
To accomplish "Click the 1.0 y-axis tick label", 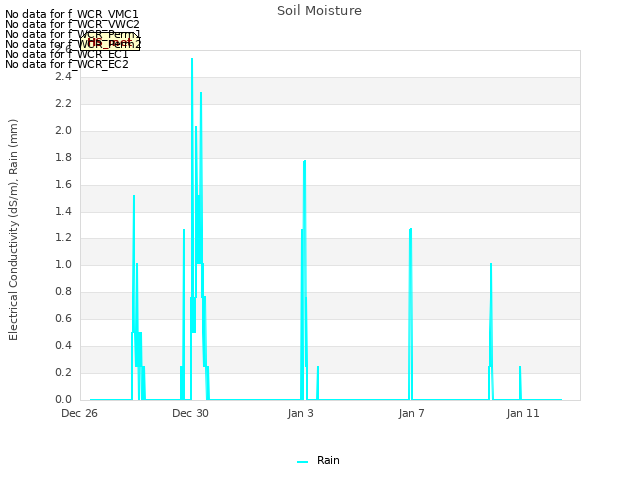I will [x=63, y=264].
